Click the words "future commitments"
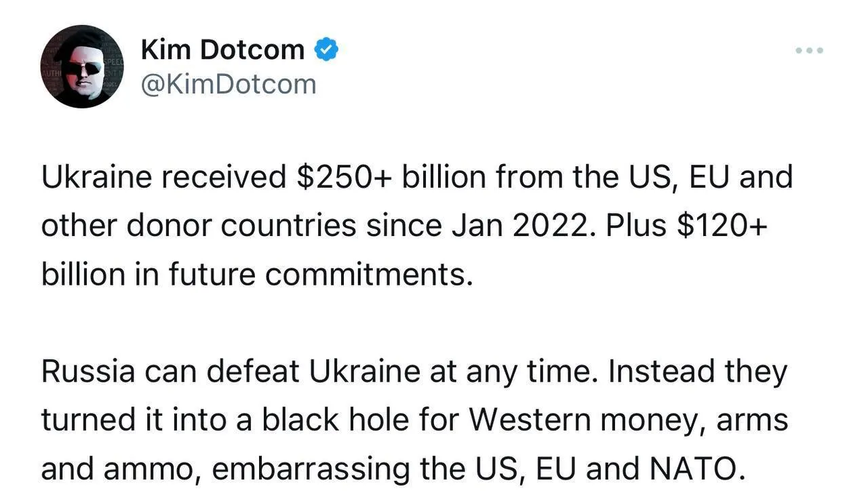 click(319, 275)
